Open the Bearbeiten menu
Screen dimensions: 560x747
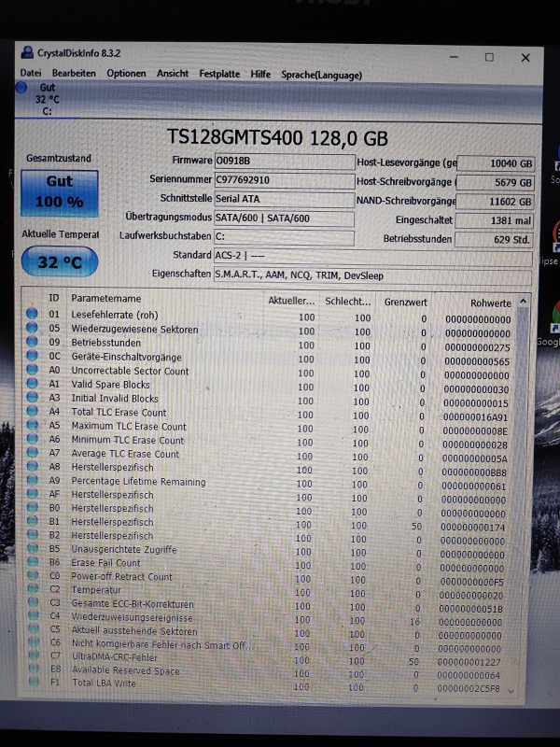coord(74,74)
